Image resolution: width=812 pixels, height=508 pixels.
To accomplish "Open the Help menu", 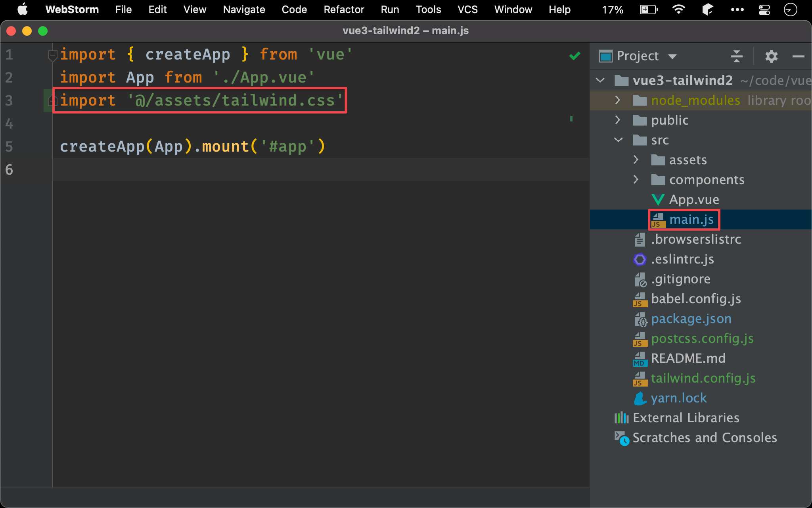I will pos(559,10).
